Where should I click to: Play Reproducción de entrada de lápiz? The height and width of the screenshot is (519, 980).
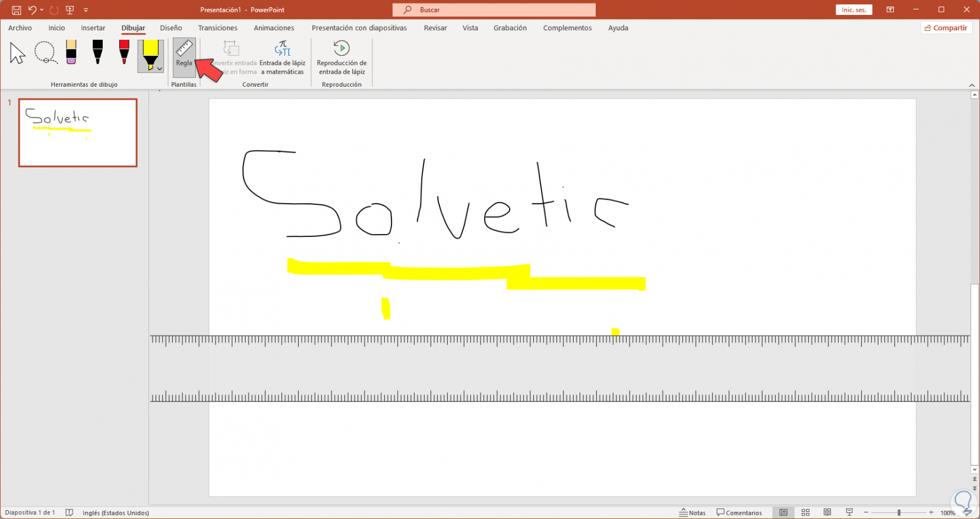[342, 58]
